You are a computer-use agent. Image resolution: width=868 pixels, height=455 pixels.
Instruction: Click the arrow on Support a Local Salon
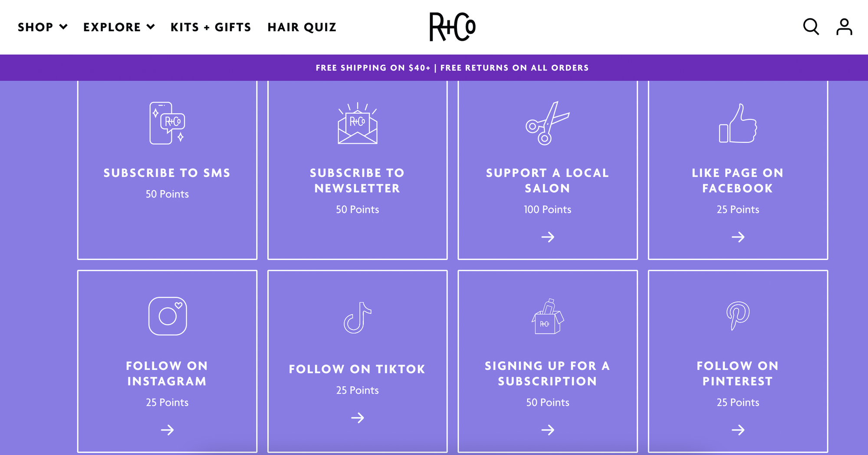pos(548,237)
